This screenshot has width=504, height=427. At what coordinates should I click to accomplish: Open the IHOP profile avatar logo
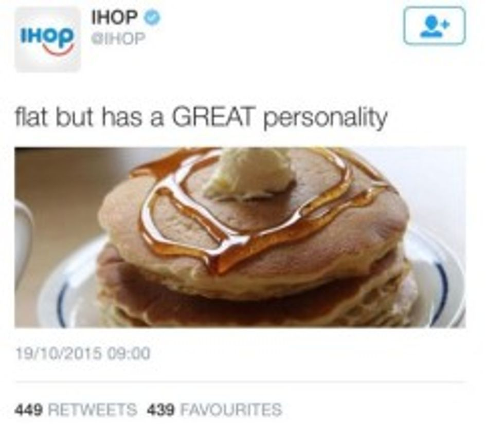point(47,39)
